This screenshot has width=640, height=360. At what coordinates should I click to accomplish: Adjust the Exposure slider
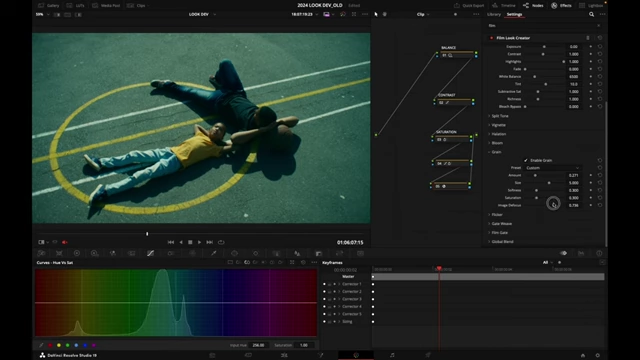[x=544, y=47]
